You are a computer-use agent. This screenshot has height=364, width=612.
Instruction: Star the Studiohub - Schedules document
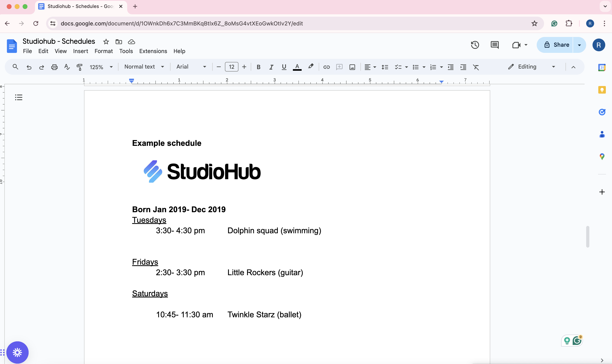pyautogui.click(x=106, y=42)
